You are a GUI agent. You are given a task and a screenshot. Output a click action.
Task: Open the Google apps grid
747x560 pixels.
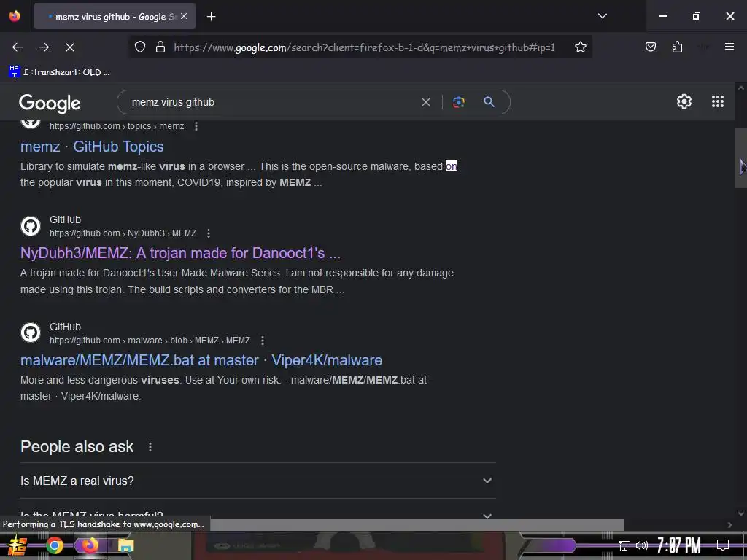718,101
